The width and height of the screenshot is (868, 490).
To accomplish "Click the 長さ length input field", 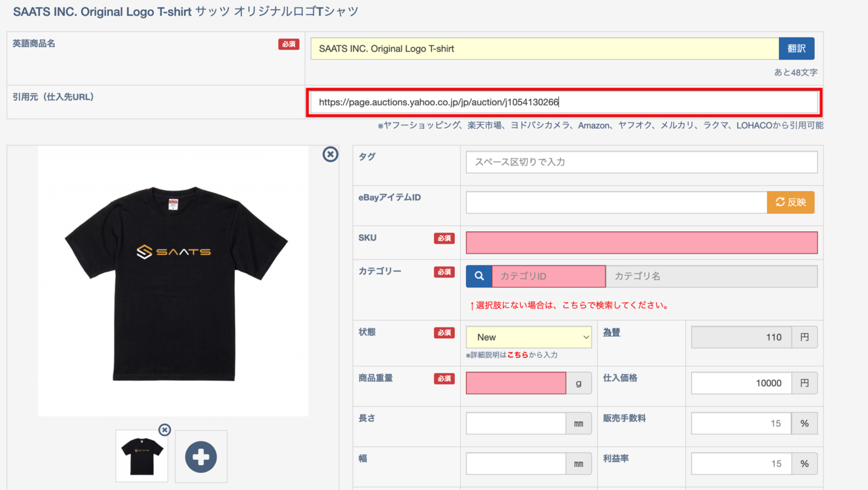I will point(516,424).
